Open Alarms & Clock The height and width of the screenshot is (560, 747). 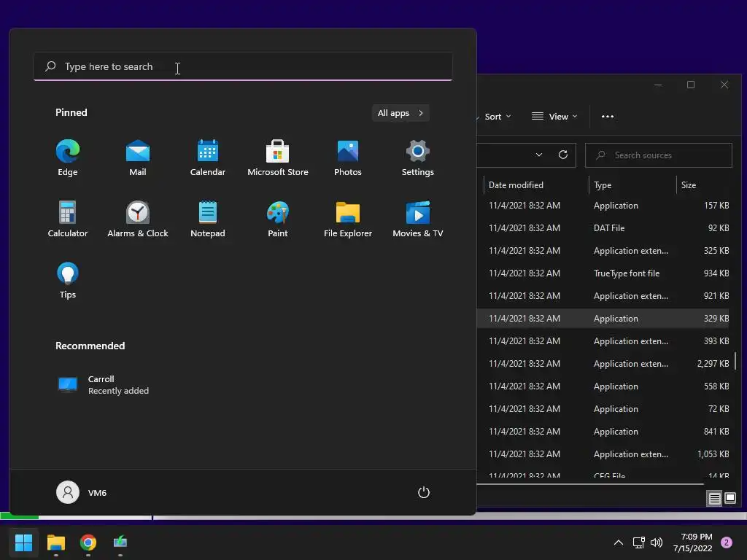point(138,219)
